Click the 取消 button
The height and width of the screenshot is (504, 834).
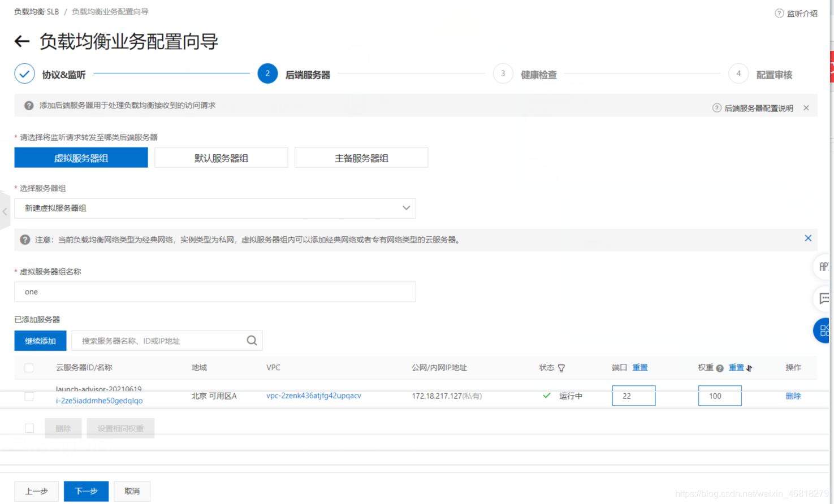(x=132, y=491)
